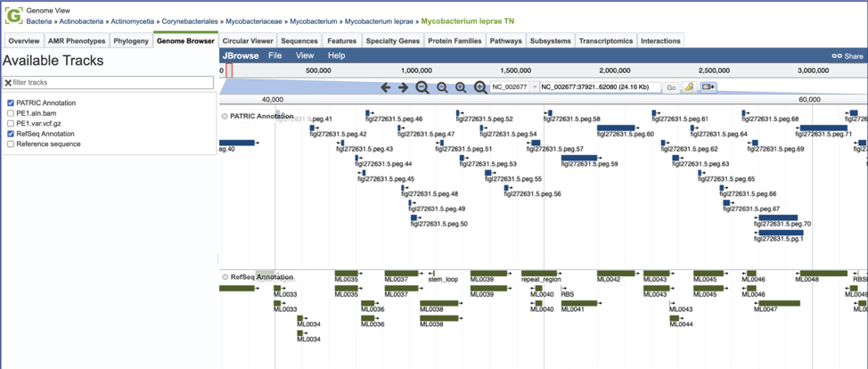Switch to the Circular Viewer tab
The width and height of the screenshot is (868, 369).
click(x=248, y=41)
